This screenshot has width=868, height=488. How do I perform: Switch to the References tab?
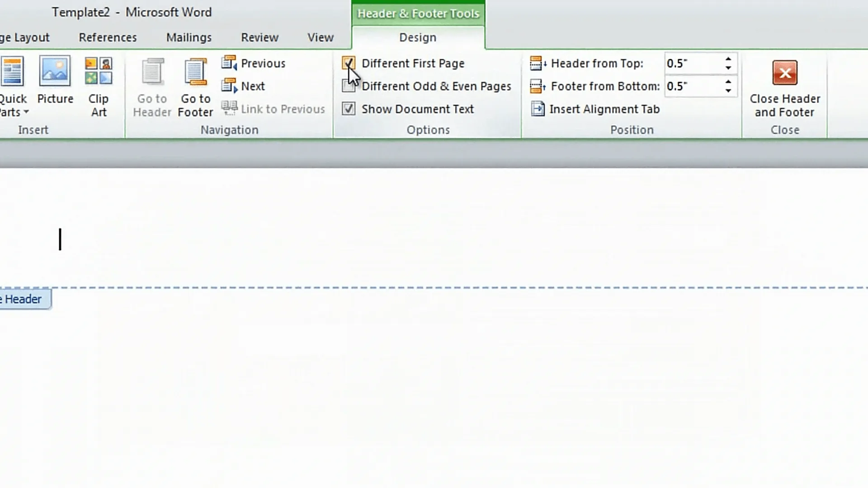point(108,38)
